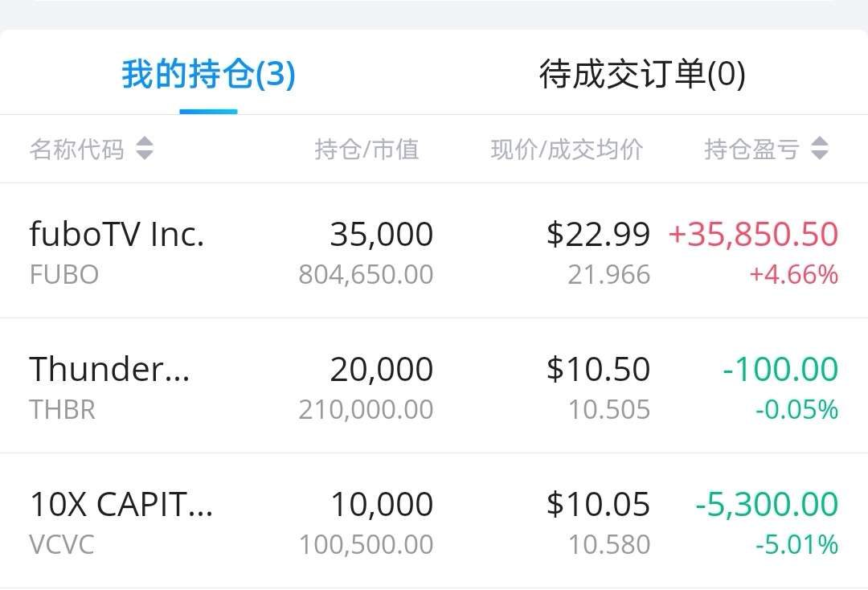Tap VCVC holding quantity 10,000
Screen dimensions: 868x590
pos(382,505)
